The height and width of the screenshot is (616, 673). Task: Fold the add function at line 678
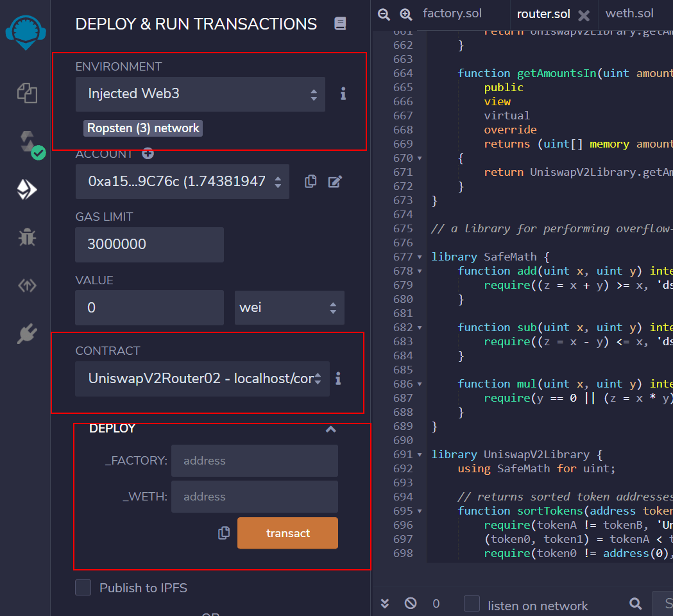(420, 271)
